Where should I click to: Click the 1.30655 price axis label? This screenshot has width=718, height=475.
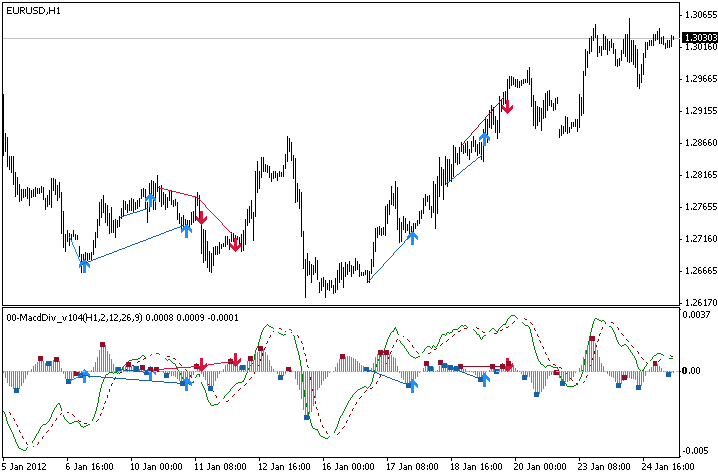[699, 15]
